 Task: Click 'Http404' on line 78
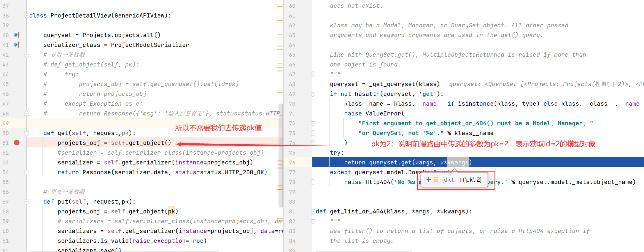[378, 182]
